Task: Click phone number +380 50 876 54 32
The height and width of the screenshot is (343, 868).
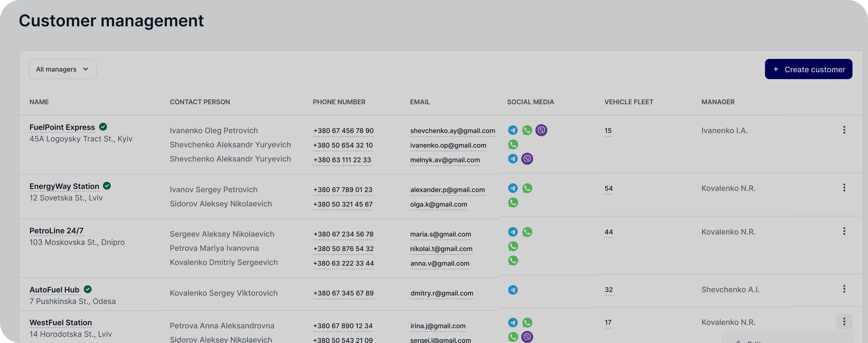Action: coord(343,249)
